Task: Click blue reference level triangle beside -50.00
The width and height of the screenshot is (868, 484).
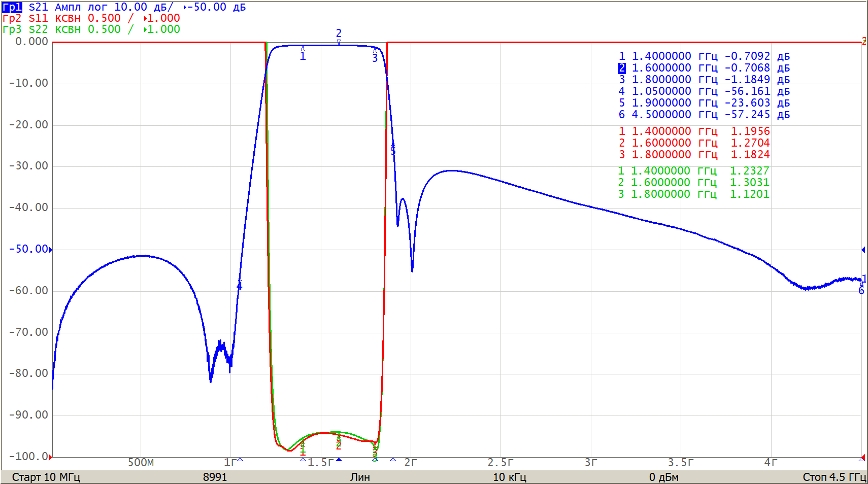Action: 50,249
